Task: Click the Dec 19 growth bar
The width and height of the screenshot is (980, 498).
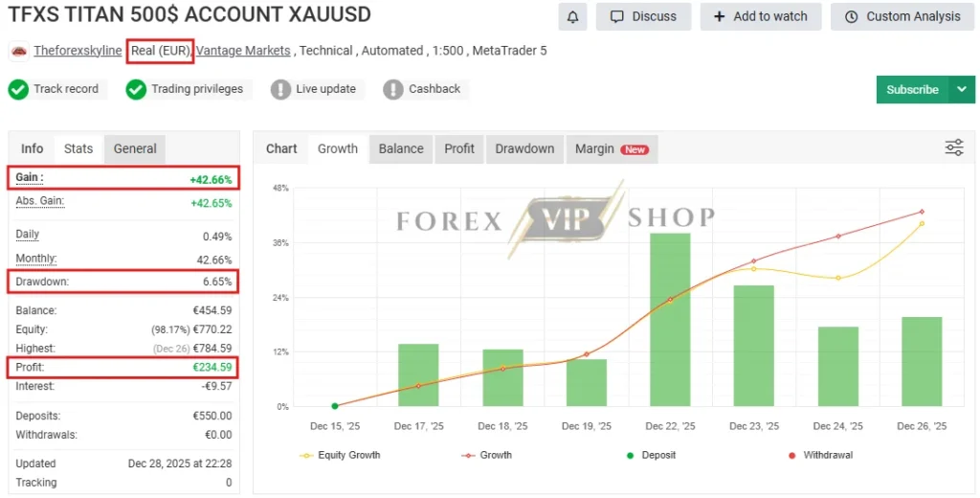Action: click(587, 383)
